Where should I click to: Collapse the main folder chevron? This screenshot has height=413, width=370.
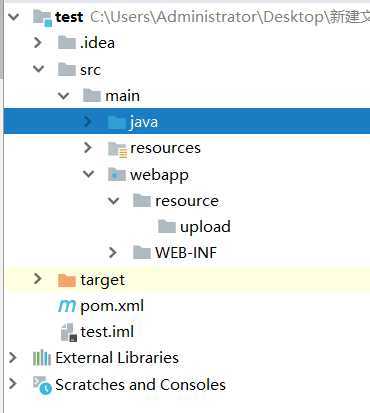63,96
